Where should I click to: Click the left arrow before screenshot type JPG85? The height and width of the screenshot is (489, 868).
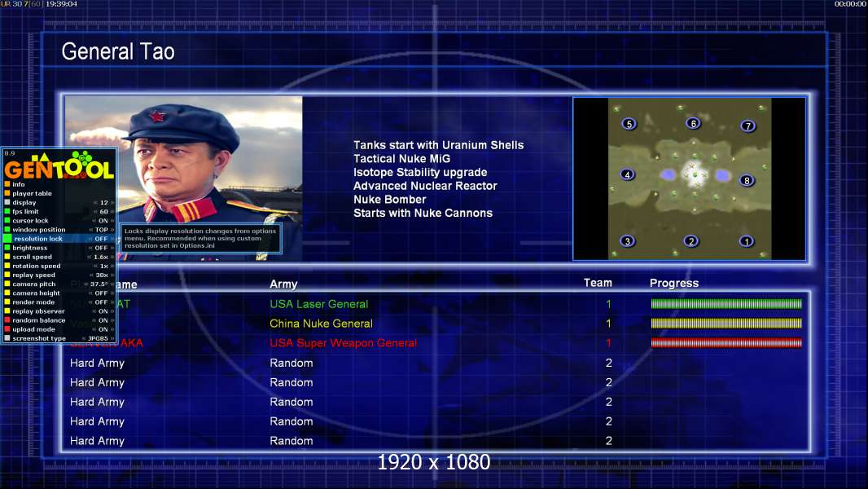click(84, 338)
